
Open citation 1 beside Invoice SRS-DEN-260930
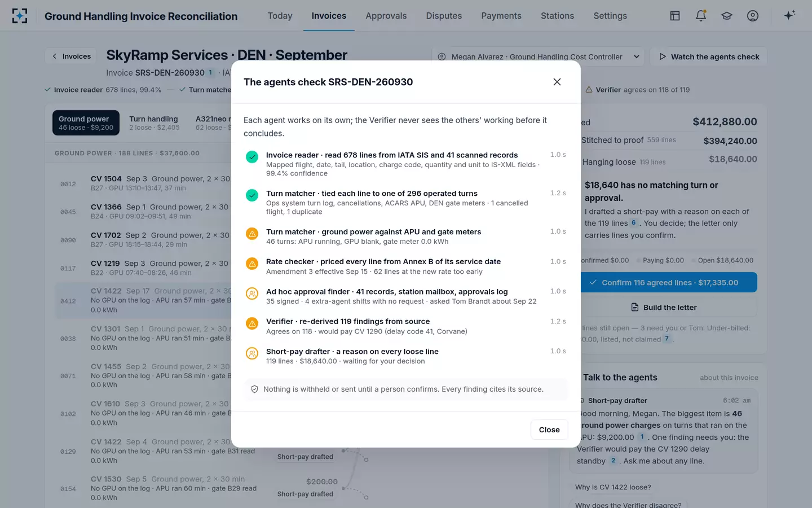pos(211,72)
